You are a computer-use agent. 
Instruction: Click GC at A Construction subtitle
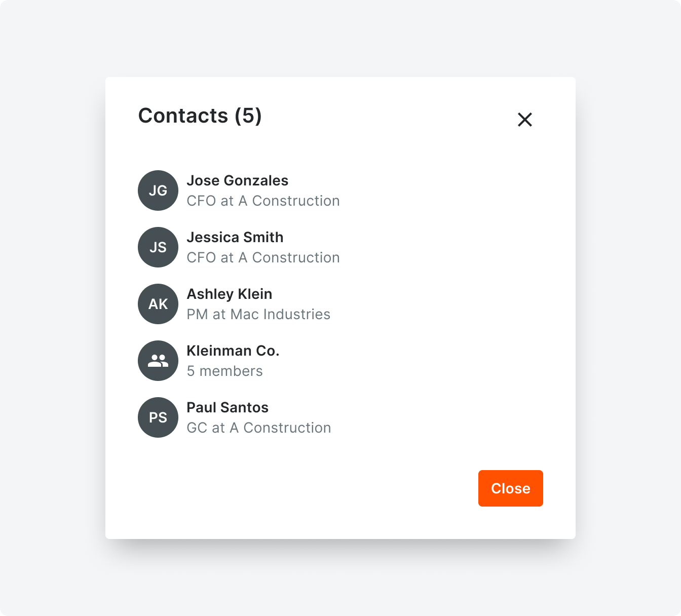(259, 428)
